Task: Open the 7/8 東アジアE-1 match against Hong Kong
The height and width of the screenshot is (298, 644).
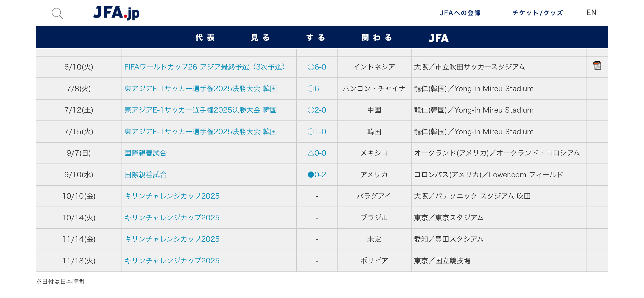Action: click(200, 89)
